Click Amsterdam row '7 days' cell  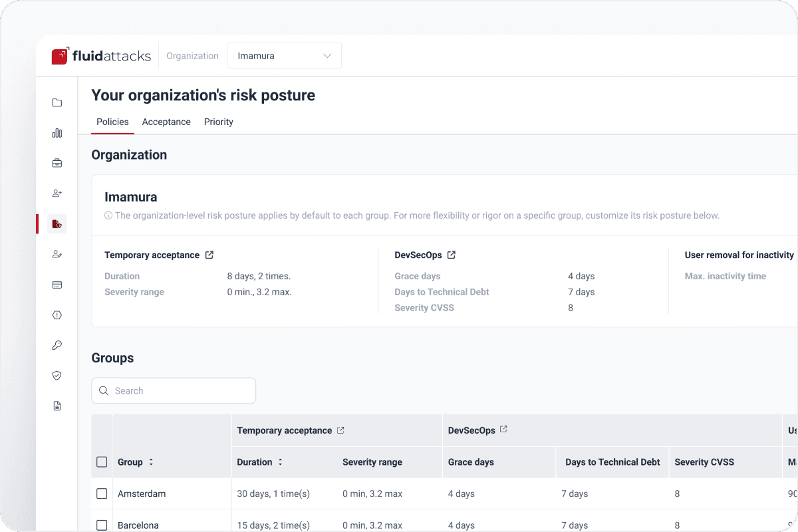575,493
